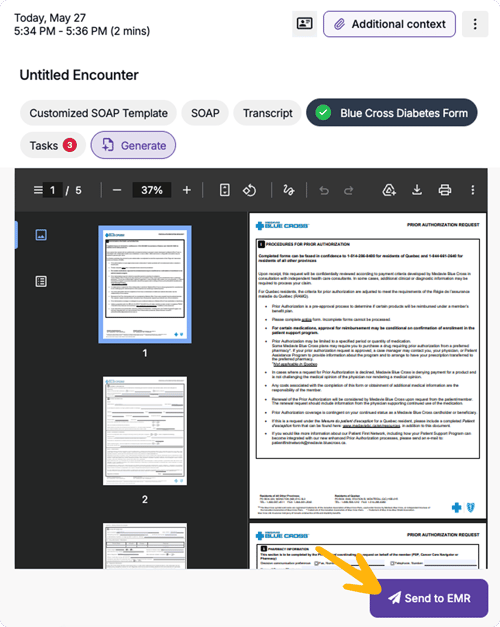Select the draw annotation tool

click(288, 190)
